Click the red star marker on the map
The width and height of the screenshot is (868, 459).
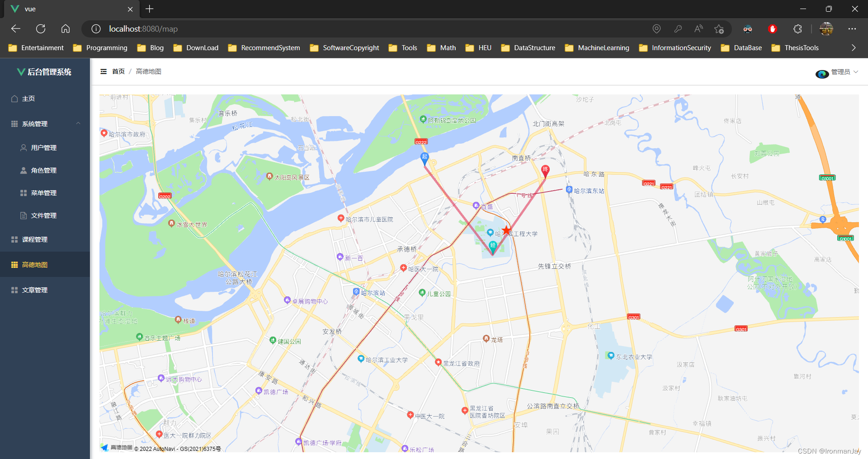506,230
